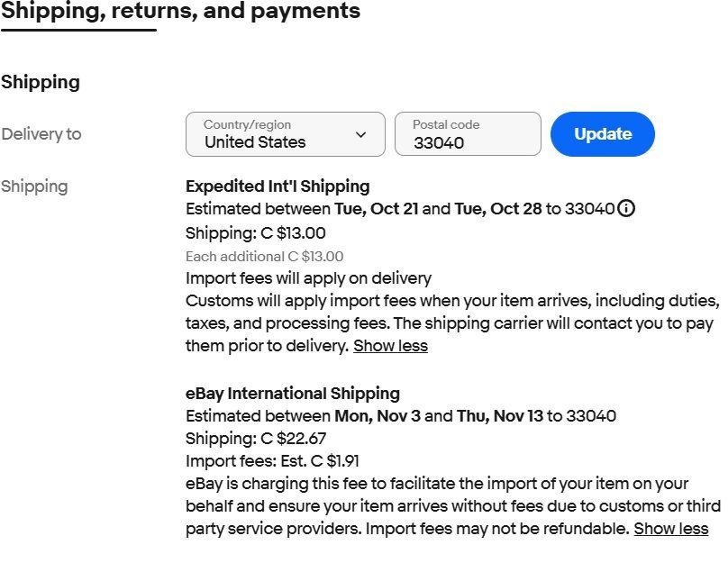Click the Tue, Oct 21 delivery date
Screen dimensions: 728x563
pyautogui.click(x=376, y=209)
